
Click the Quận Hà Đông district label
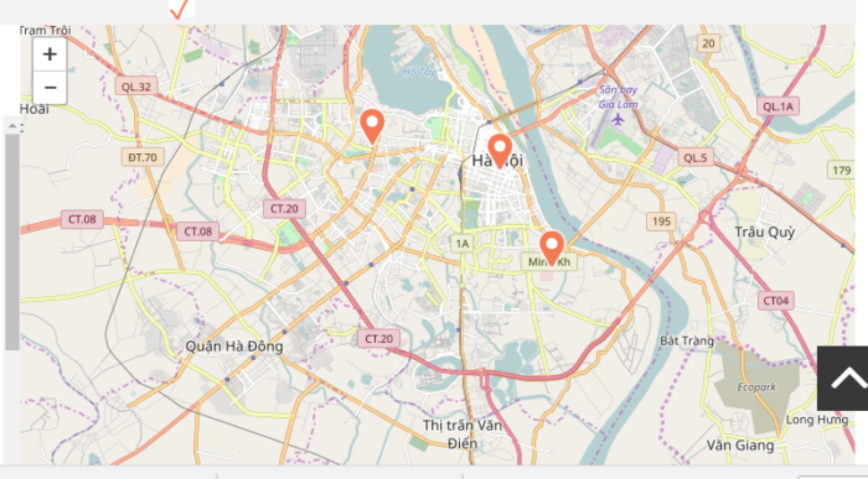coord(235,346)
